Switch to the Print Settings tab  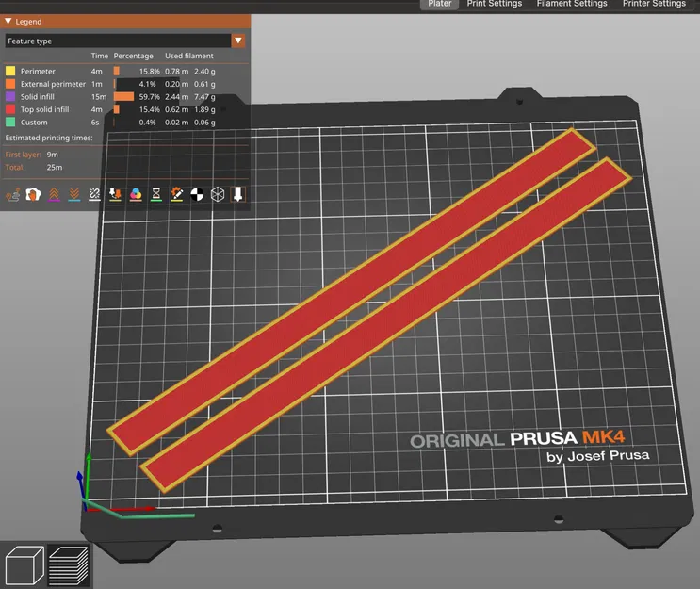click(495, 4)
